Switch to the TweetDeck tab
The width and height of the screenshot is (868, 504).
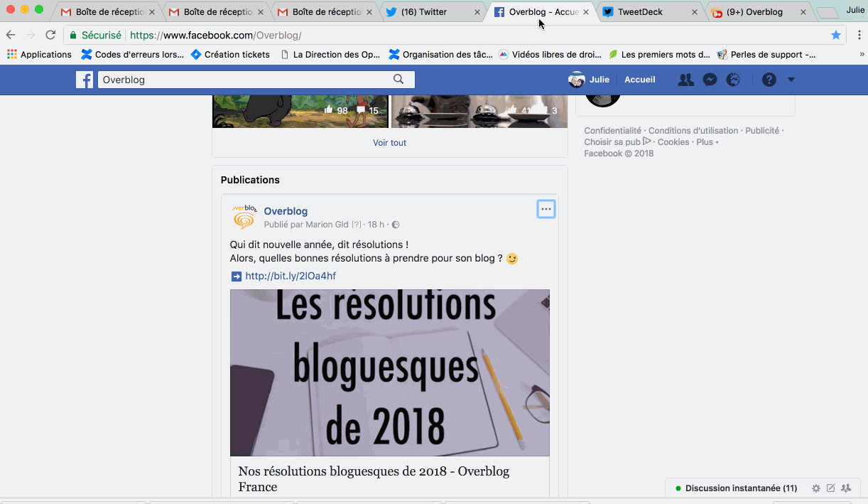tap(650, 12)
